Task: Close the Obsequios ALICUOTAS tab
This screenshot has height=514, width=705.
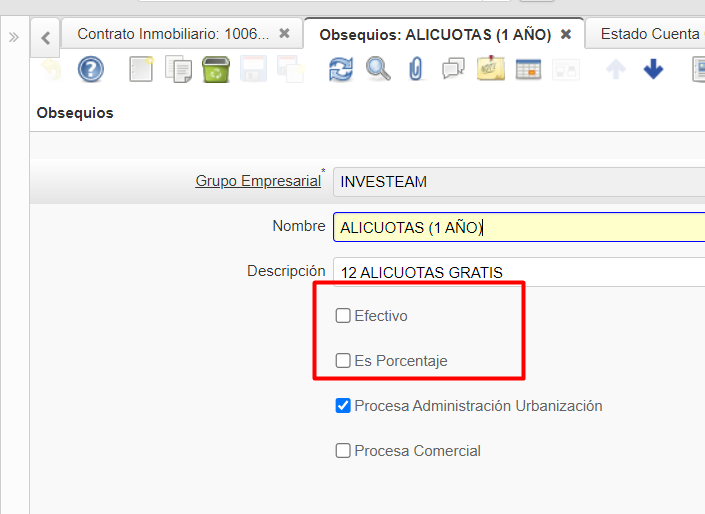Action: [566, 34]
